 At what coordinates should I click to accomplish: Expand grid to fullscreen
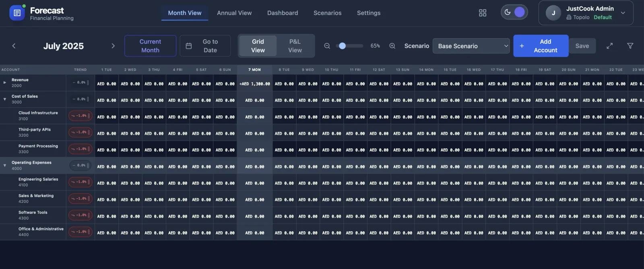(609, 46)
